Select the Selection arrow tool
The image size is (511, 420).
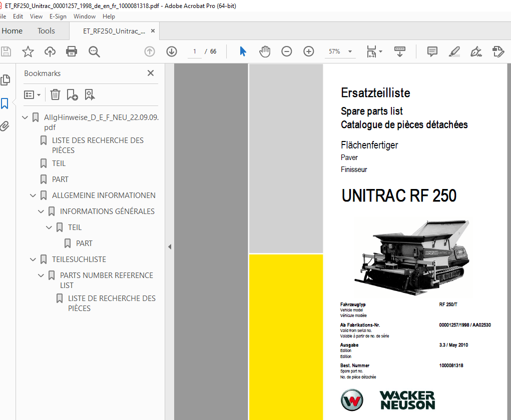[242, 51]
